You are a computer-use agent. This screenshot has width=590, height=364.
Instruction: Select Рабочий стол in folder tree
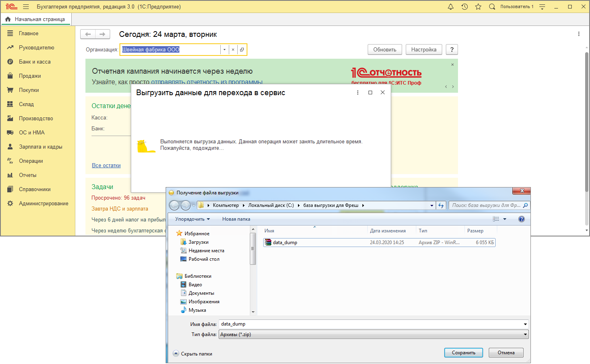[x=204, y=259]
